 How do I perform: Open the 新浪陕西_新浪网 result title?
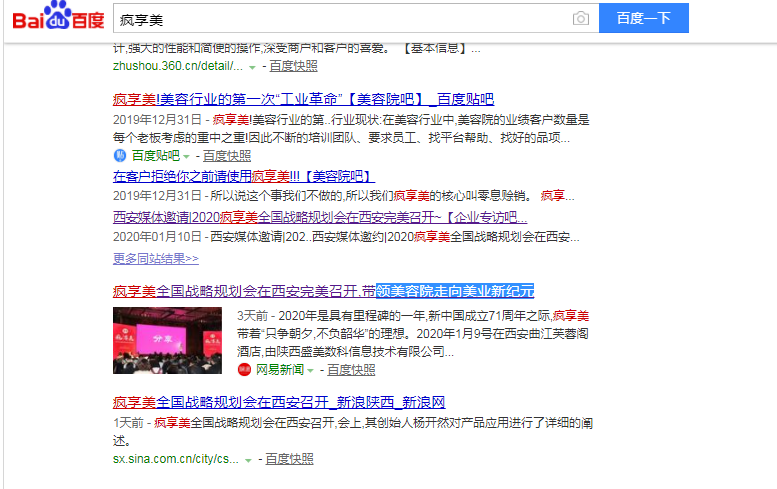coord(278,402)
